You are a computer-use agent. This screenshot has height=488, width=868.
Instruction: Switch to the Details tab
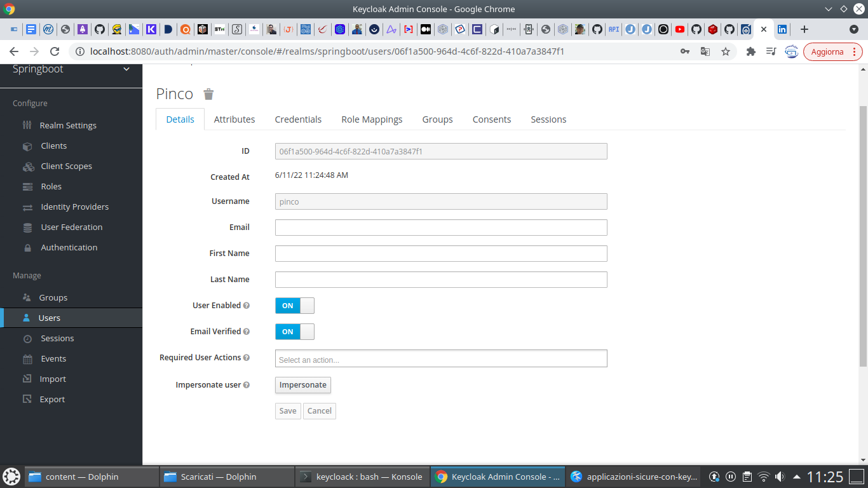(180, 119)
